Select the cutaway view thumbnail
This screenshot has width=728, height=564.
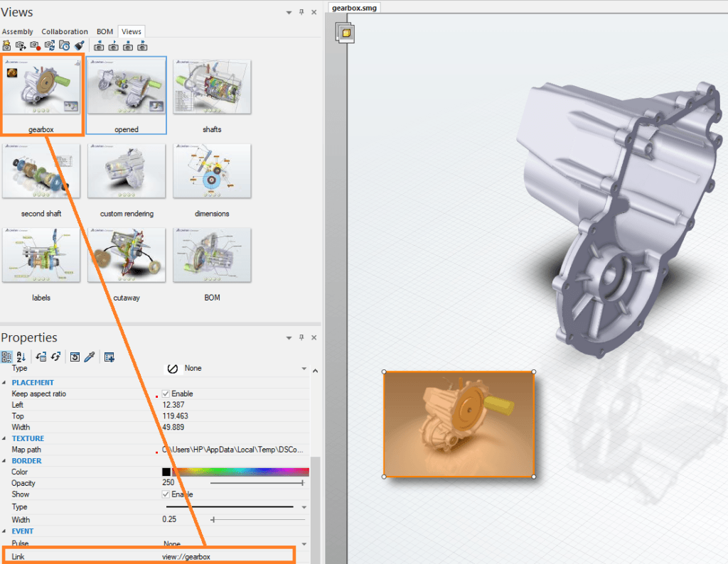pyautogui.click(x=127, y=256)
